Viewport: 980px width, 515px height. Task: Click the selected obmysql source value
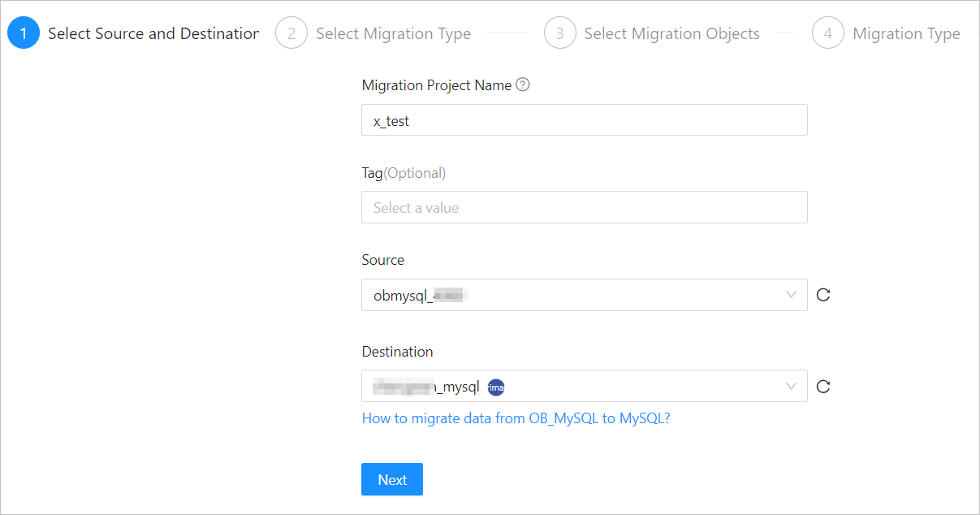click(x=418, y=296)
